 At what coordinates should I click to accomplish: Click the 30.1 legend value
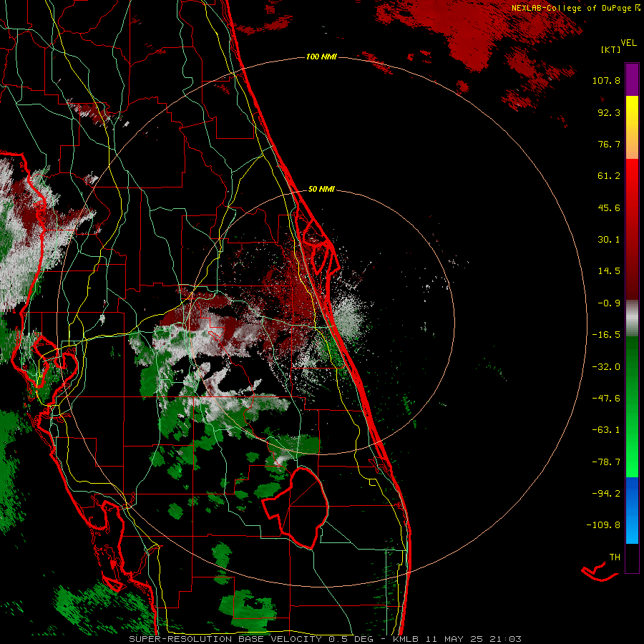(609, 240)
